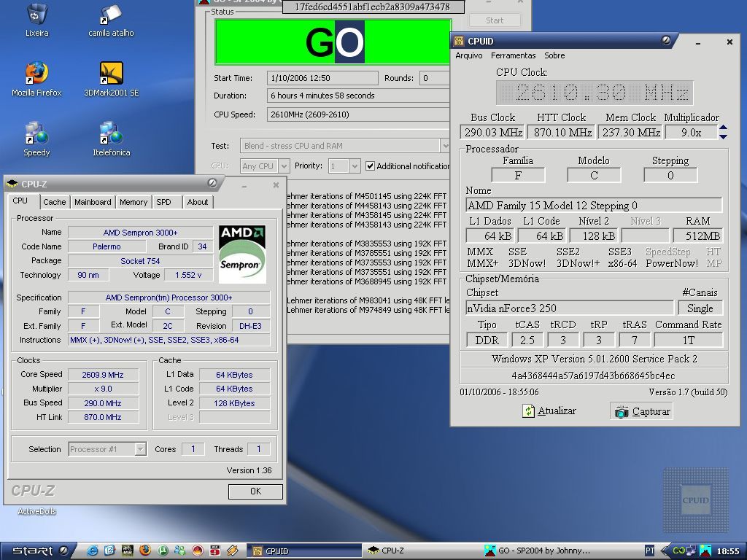Click the Start button in SP2004 window
The image size is (747, 560).
495,20
